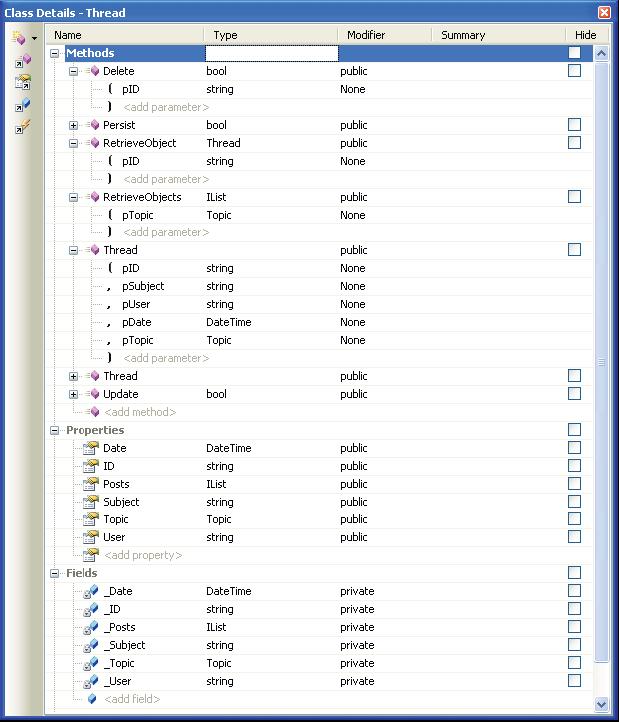Collapse the Properties section

point(55,430)
